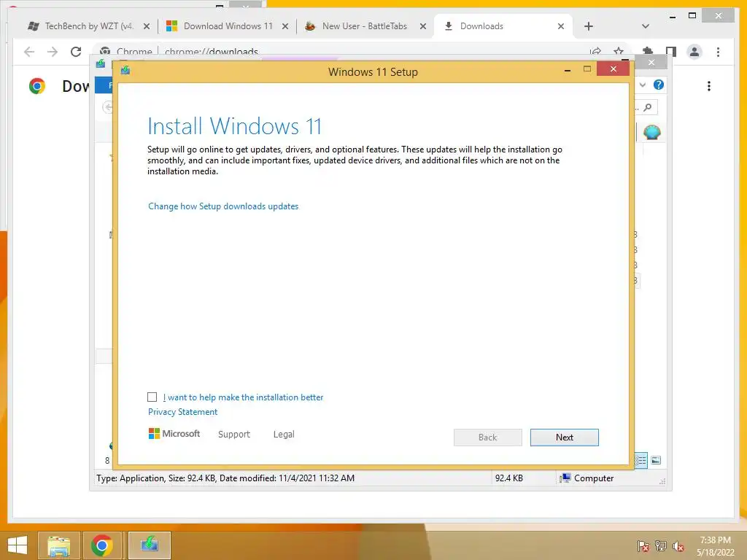Close the Download Windows 11 tab
This screenshot has height=560, width=747.
(x=285, y=26)
